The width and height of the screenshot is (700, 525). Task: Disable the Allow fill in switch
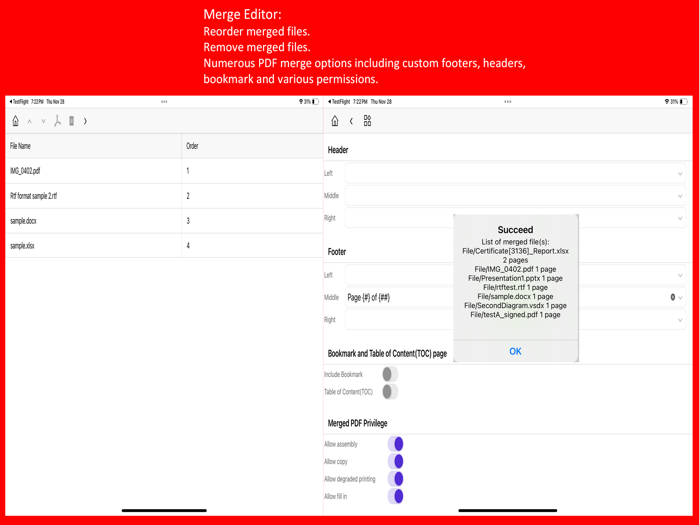tap(396, 496)
